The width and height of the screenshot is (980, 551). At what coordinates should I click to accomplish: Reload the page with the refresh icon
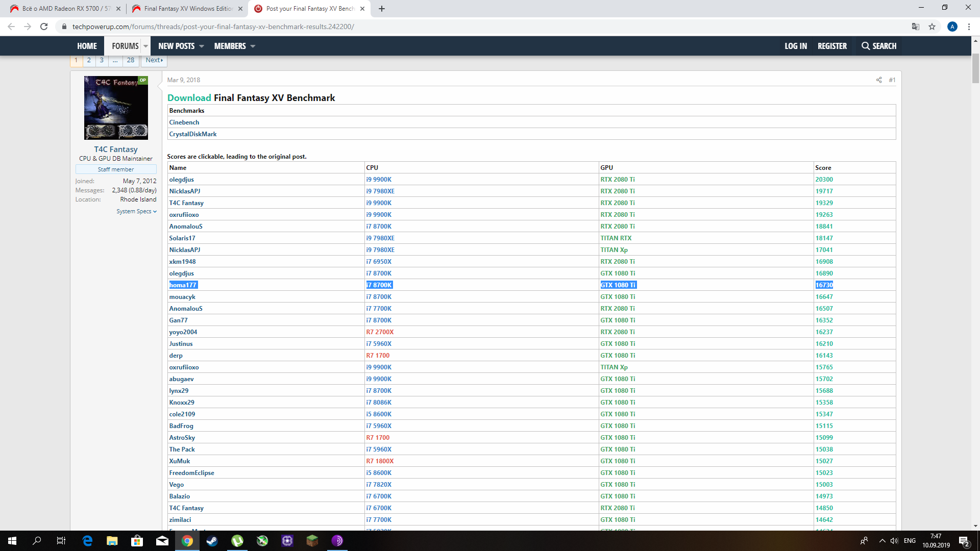click(x=44, y=27)
